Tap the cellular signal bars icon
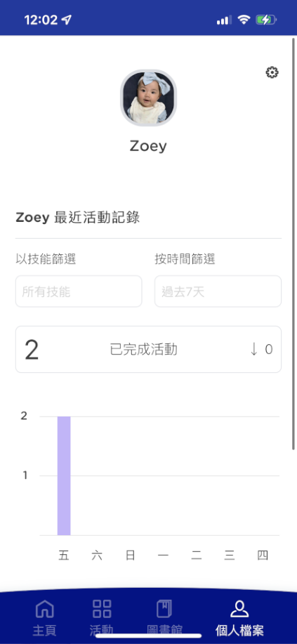The height and width of the screenshot is (644, 297). (x=224, y=20)
